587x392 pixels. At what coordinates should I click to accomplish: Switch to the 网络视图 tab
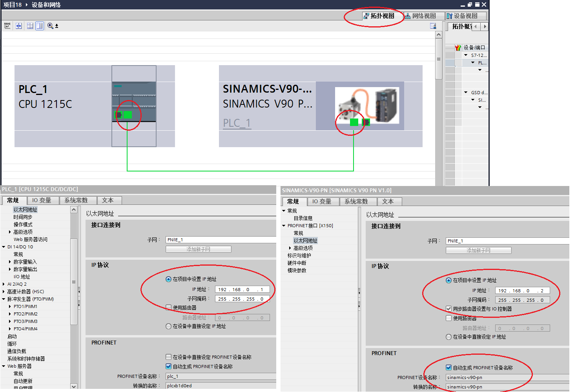point(423,16)
